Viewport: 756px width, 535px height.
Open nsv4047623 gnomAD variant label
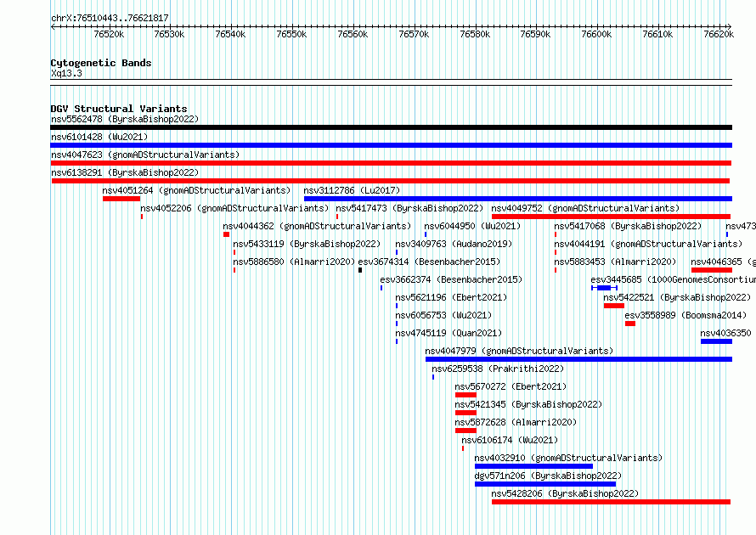145,155
